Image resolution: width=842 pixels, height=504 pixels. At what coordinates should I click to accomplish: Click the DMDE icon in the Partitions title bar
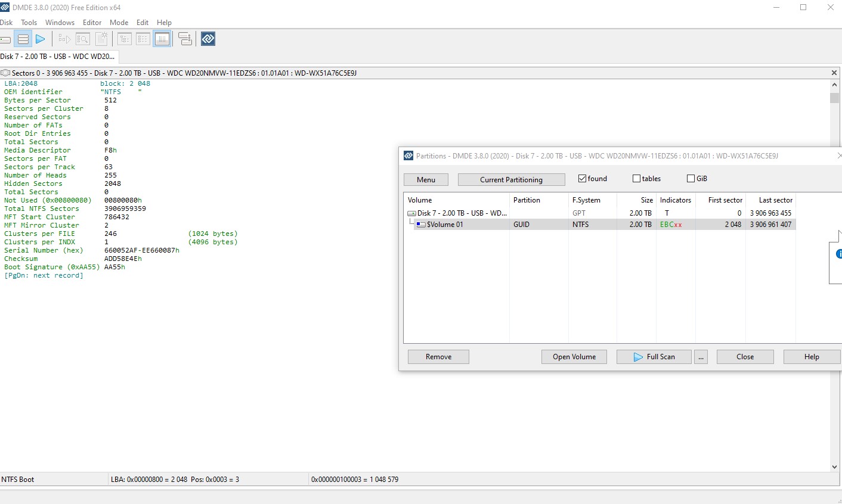[x=408, y=156]
